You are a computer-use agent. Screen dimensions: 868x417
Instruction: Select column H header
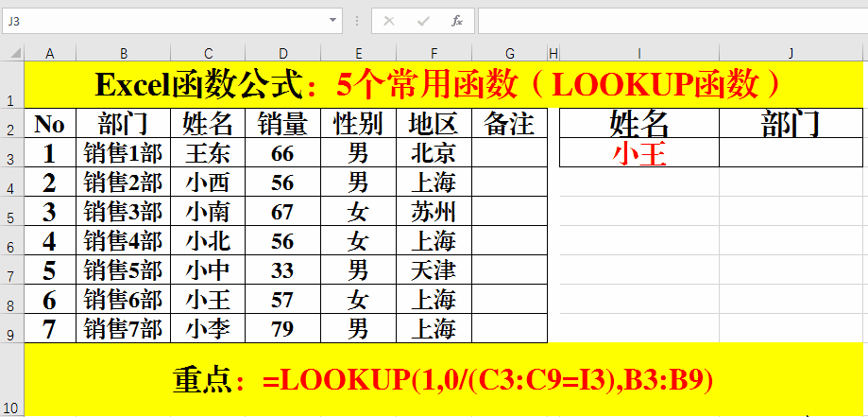[x=553, y=53]
